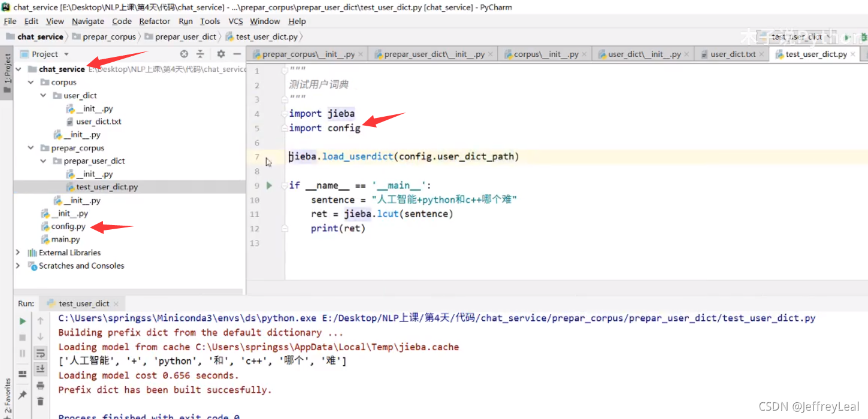
Task: Pin the Run tab
Action: click(x=22, y=395)
